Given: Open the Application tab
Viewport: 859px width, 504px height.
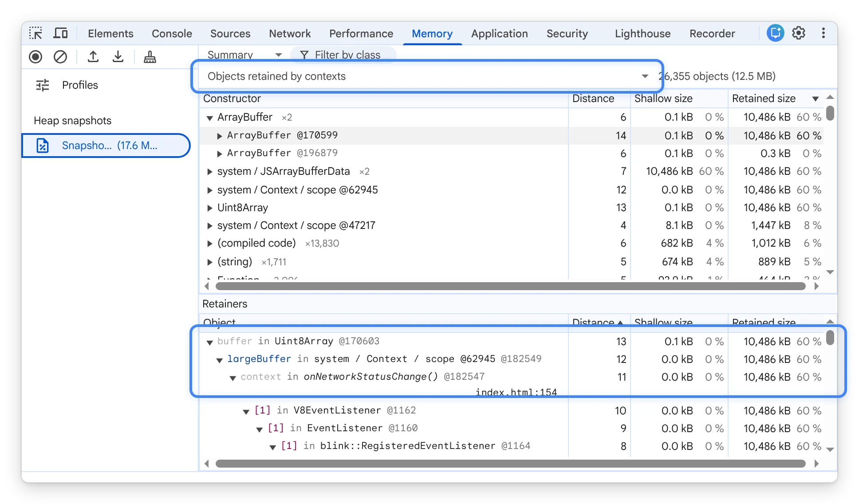Looking at the screenshot, I should tap(500, 34).
